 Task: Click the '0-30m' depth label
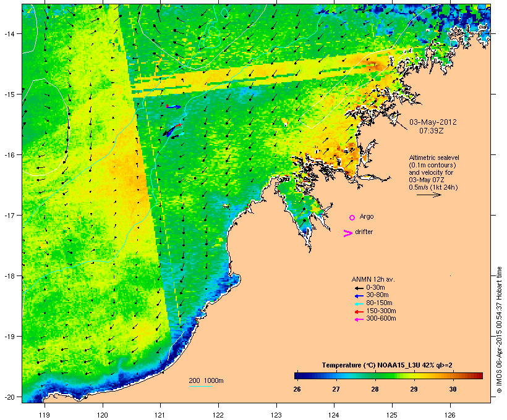[x=375, y=288]
